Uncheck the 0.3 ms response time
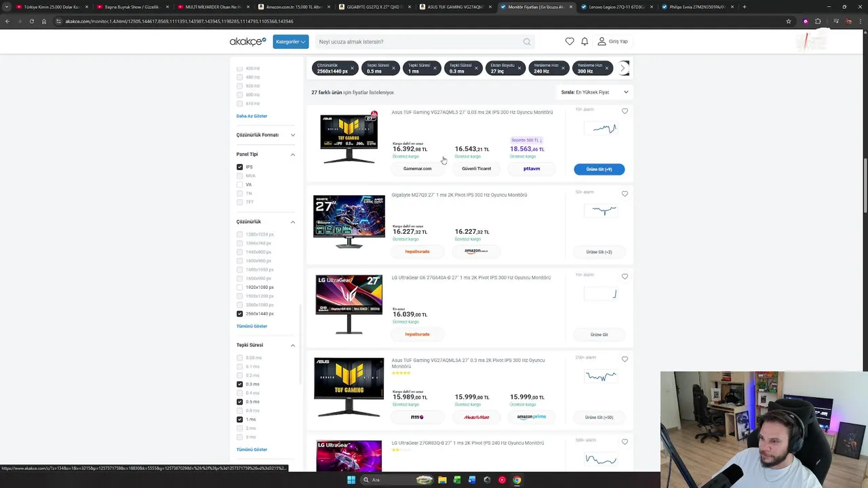This screenshot has height=488, width=868. pos(239,384)
